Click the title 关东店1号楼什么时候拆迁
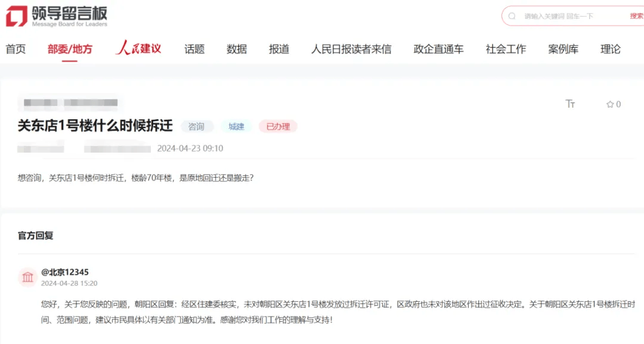Screen dimensions: 644x344 95,126
